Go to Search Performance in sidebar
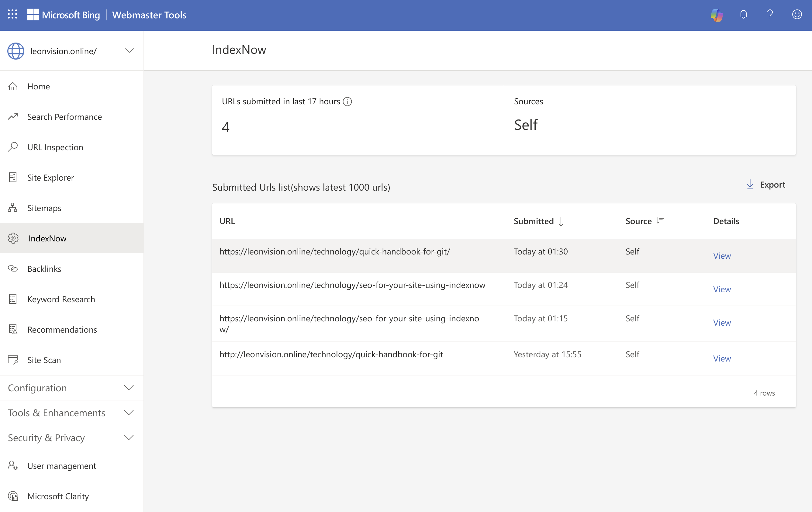The height and width of the screenshot is (512, 812). click(64, 117)
